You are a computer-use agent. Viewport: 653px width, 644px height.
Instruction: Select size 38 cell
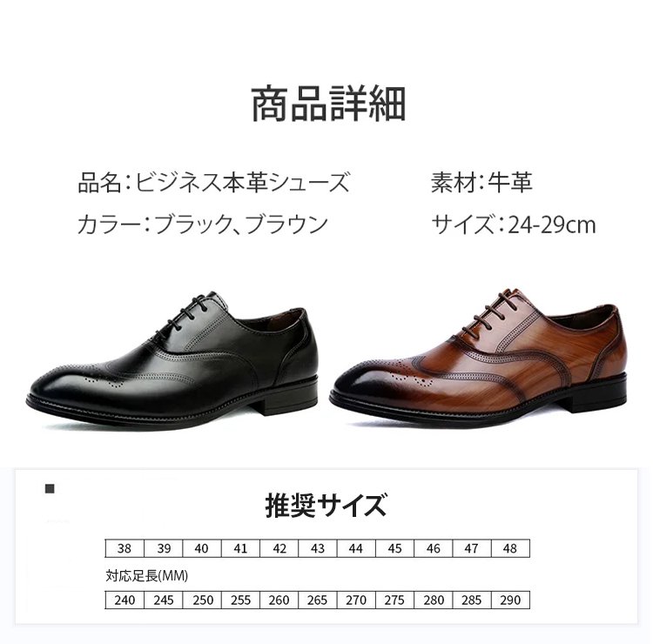click(125, 548)
